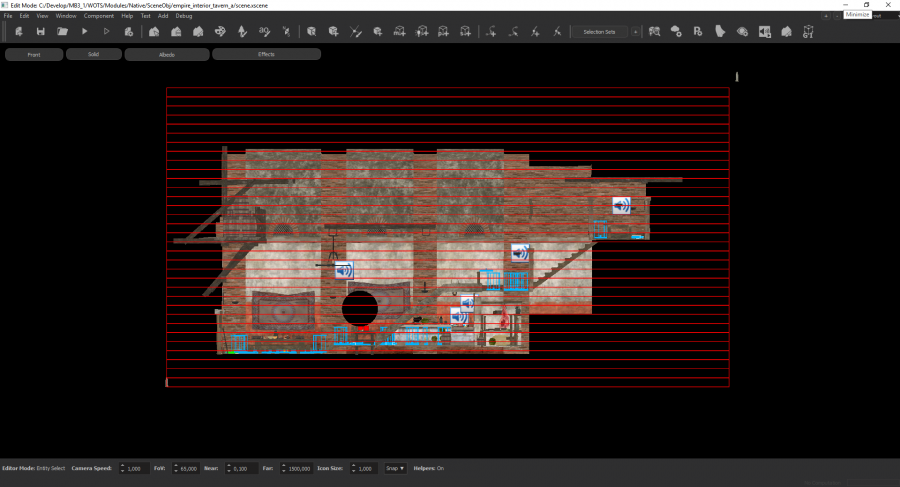The height and width of the screenshot is (487, 900).
Task: Click the add path point icon
Action: pyautogui.click(x=491, y=32)
